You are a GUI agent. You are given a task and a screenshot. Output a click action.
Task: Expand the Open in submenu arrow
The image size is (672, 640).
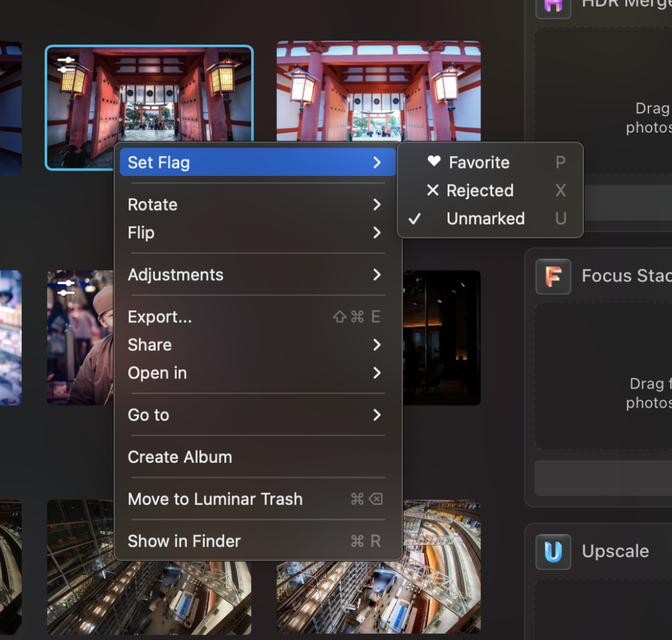pyautogui.click(x=377, y=373)
